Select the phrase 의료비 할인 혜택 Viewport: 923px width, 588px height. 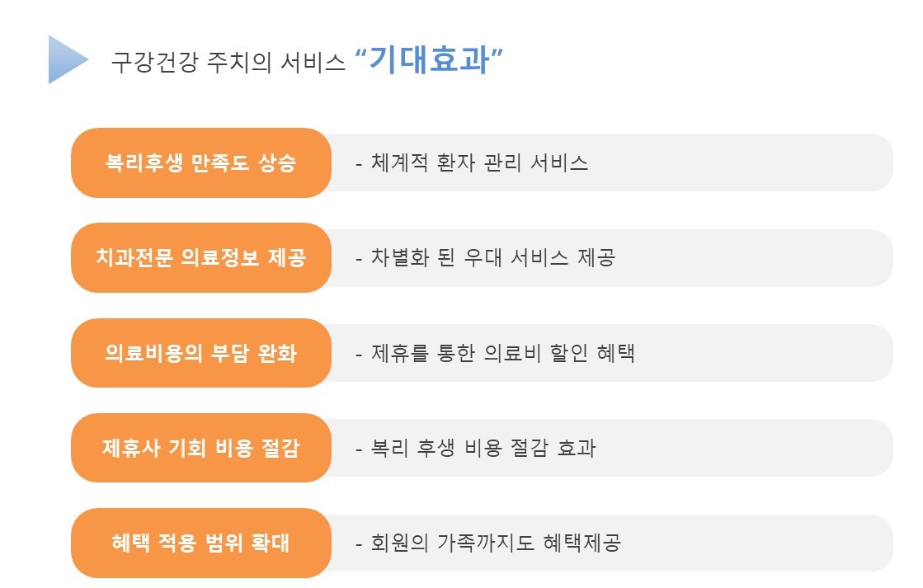[x=559, y=353]
